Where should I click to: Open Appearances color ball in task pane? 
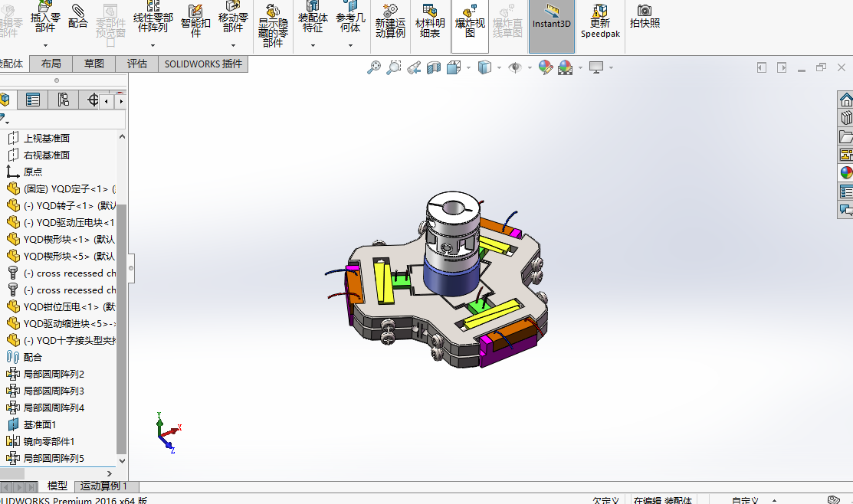(x=845, y=173)
